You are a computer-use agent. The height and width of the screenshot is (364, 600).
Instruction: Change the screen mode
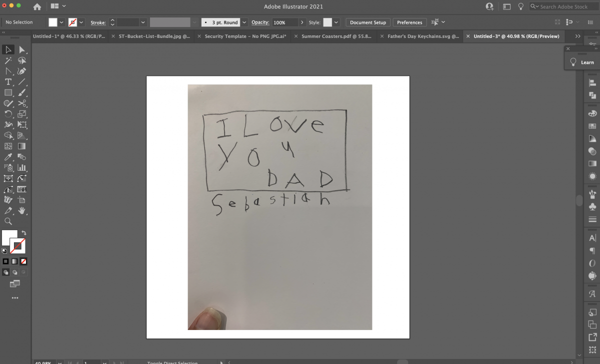pyautogui.click(x=14, y=284)
